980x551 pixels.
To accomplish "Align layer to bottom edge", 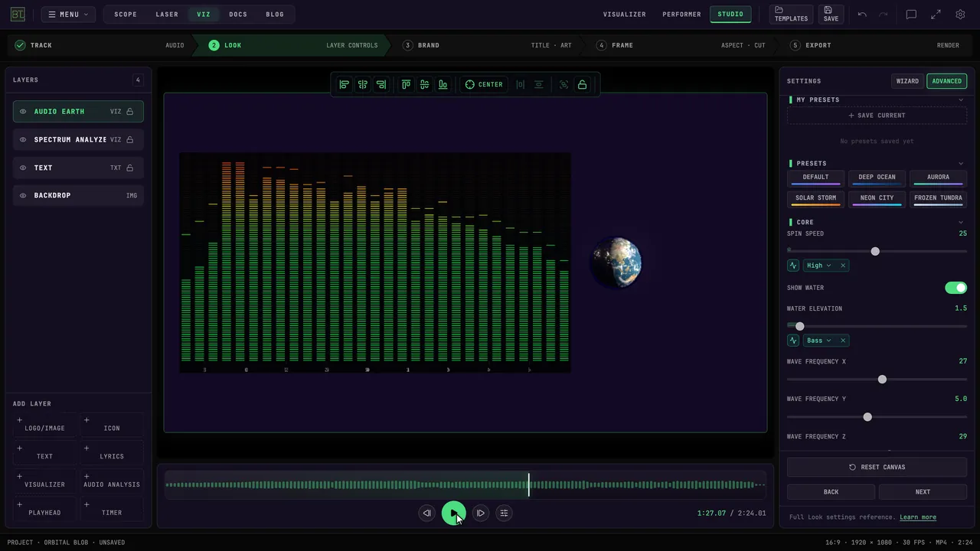I will click(x=443, y=84).
